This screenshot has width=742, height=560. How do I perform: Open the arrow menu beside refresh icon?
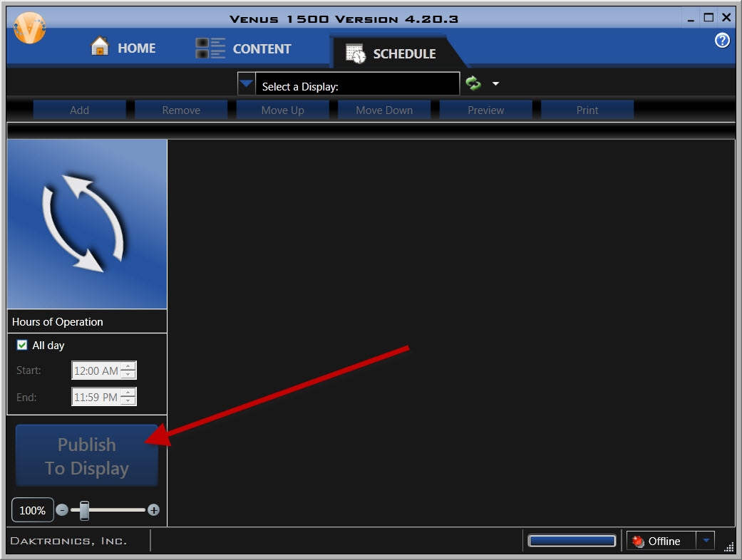496,84
